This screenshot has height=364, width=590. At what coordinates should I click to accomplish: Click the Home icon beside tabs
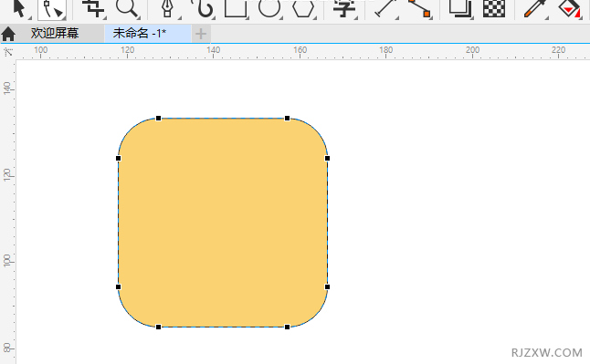(8, 34)
